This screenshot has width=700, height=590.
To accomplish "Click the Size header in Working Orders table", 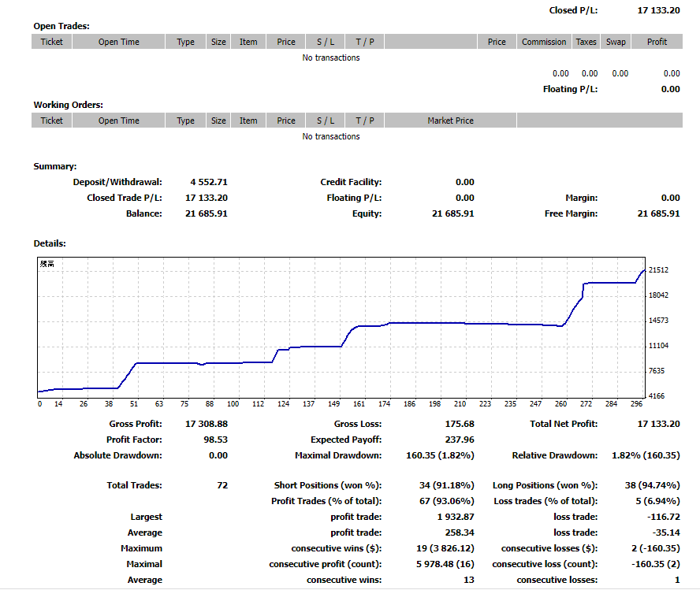I will (x=218, y=121).
